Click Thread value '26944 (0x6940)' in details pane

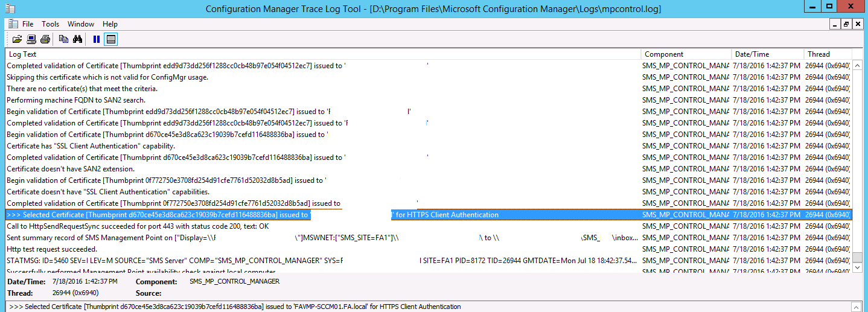[75, 293]
